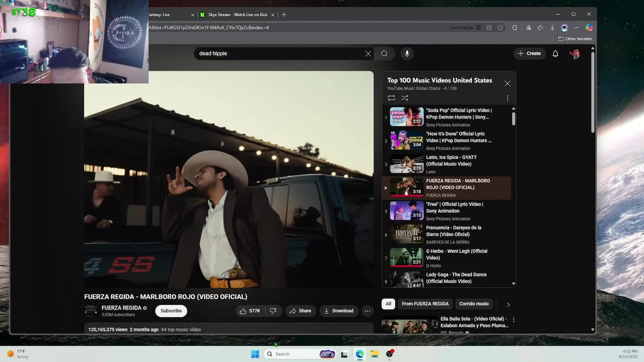Click the YouTube search magnifier button

[x=384, y=54]
